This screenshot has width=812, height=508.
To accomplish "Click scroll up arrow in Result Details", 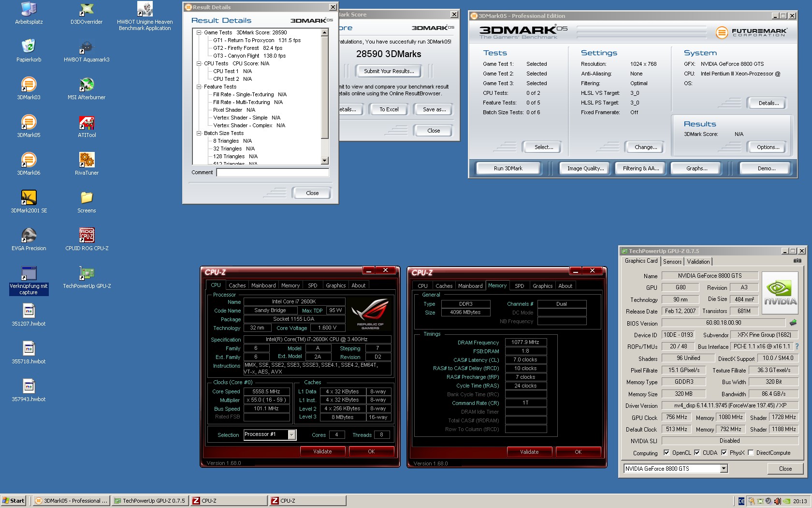I will [x=325, y=32].
